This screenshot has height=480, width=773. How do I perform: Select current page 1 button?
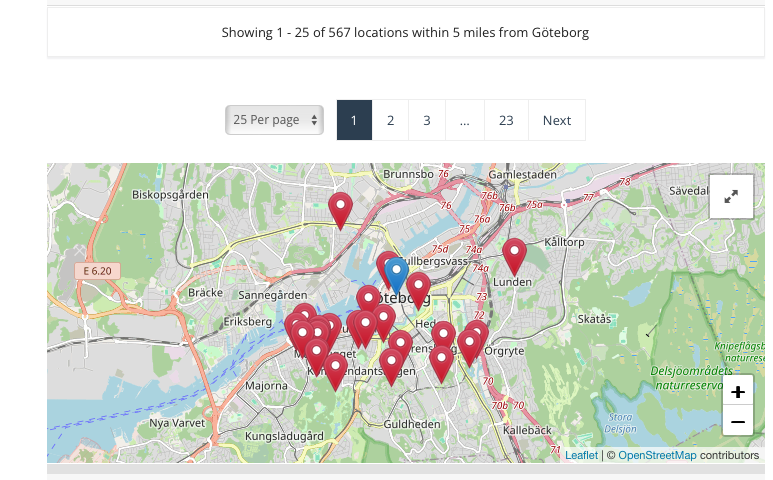coord(354,121)
